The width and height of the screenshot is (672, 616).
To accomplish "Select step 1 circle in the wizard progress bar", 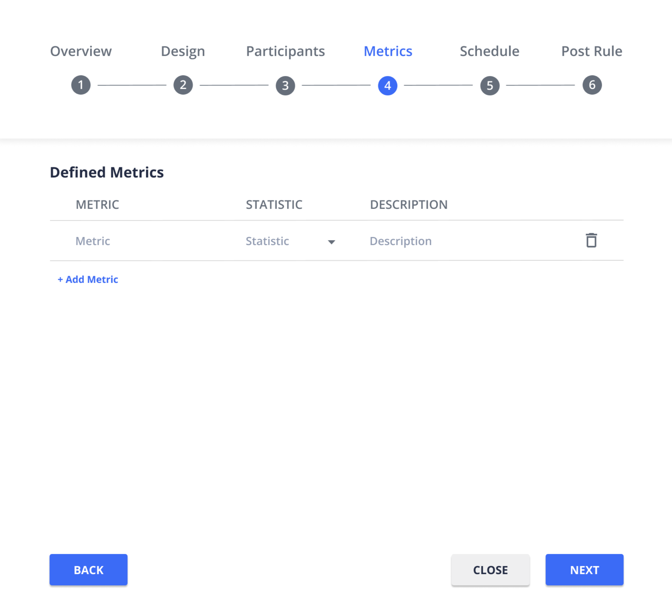I will tap(81, 85).
